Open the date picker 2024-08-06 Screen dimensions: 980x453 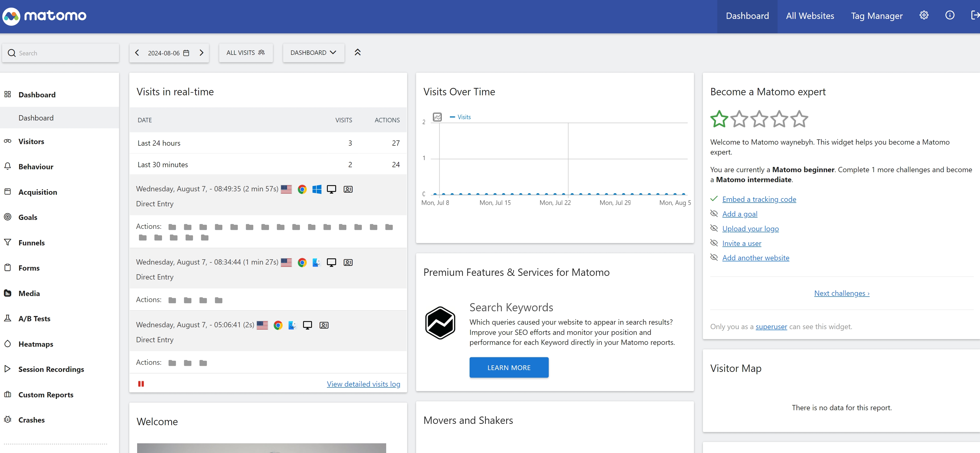169,53
